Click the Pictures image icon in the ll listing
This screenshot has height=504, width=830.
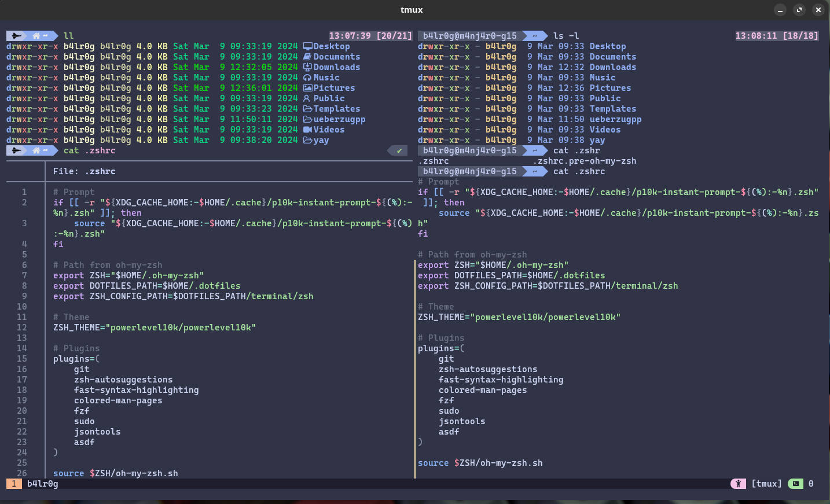click(307, 88)
